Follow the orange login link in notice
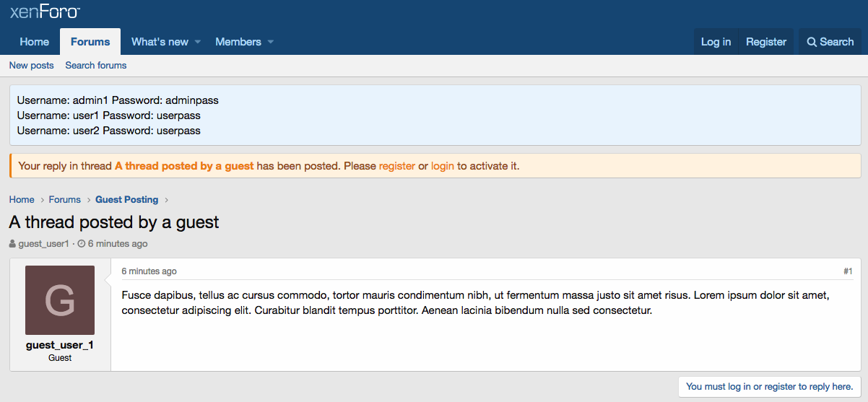This screenshot has height=402, width=868. (x=443, y=166)
